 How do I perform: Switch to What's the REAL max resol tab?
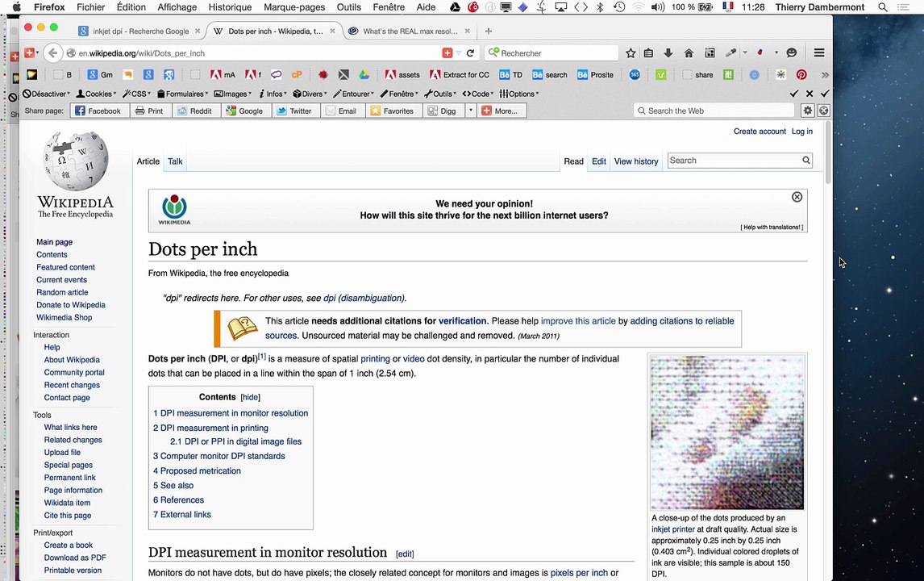pos(410,31)
